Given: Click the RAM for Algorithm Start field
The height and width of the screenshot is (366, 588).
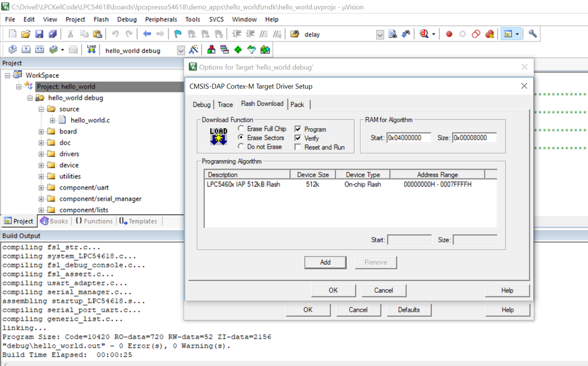Looking at the screenshot, I should click(408, 138).
